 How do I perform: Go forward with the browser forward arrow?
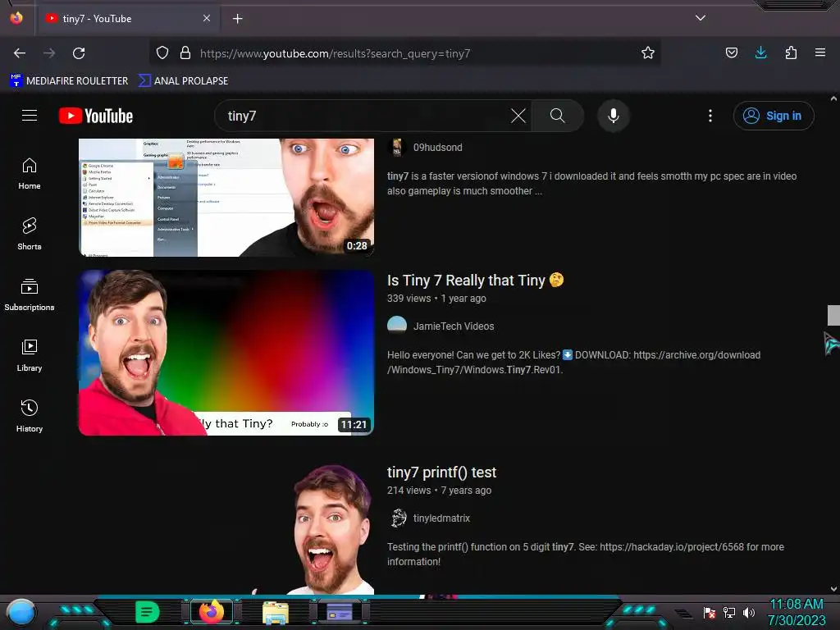[49, 53]
